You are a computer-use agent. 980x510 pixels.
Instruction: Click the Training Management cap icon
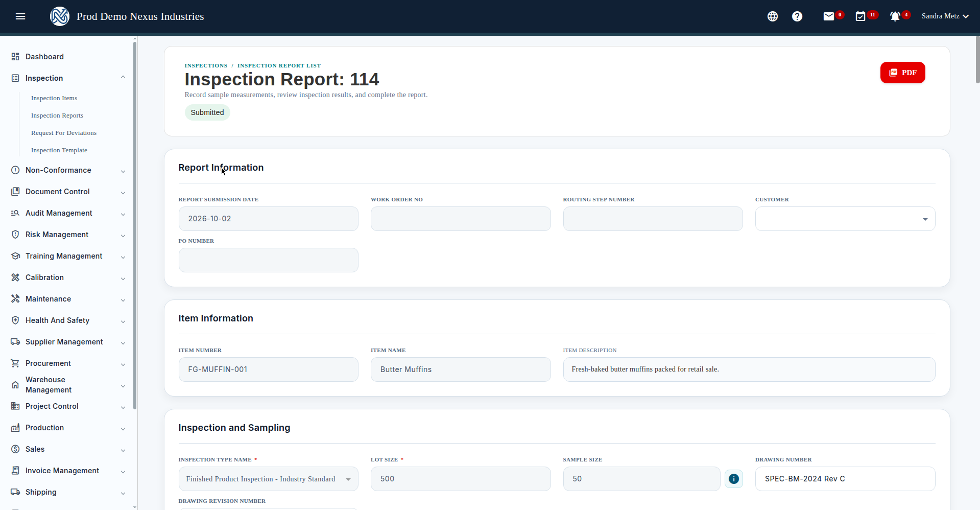point(15,256)
